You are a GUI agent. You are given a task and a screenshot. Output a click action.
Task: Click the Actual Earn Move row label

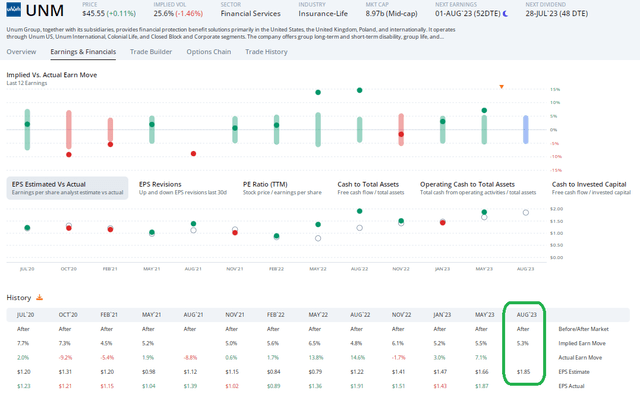tap(580, 358)
